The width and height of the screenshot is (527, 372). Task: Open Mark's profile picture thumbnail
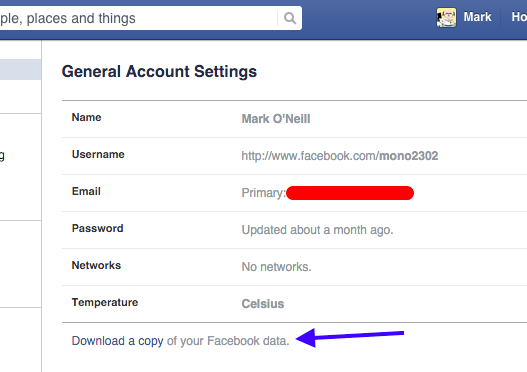(x=446, y=17)
